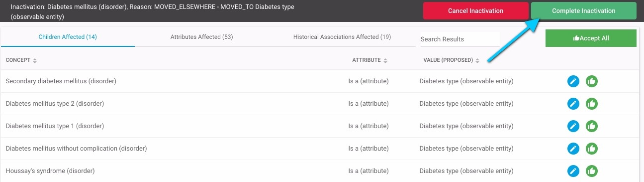This screenshot has width=644, height=182.
Task: Cancel the inactivation
Action: 476,10
